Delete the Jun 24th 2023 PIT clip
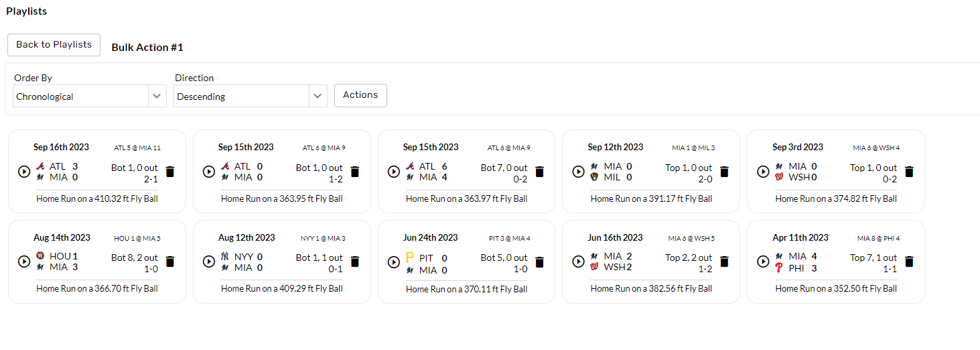The height and width of the screenshot is (350, 980). pyautogui.click(x=540, y=261)
